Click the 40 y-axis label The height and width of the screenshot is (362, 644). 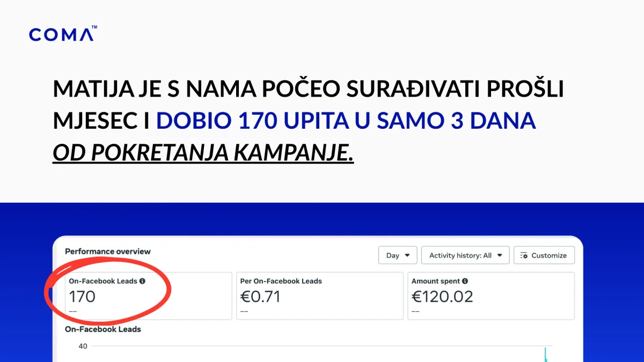(x=83, y=346)
